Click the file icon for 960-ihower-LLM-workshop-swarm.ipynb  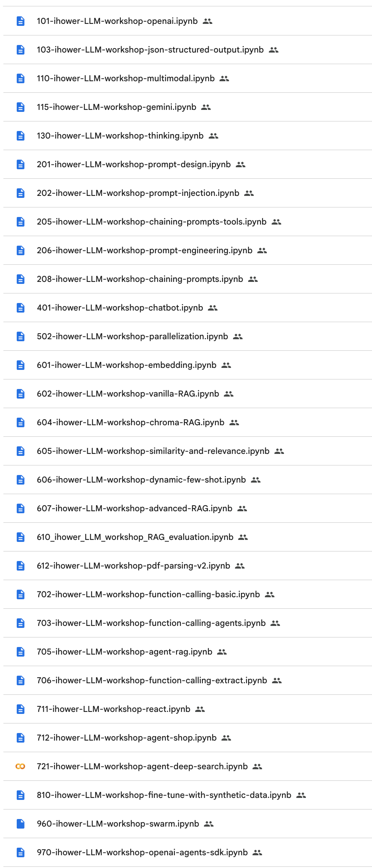[21, 824]
